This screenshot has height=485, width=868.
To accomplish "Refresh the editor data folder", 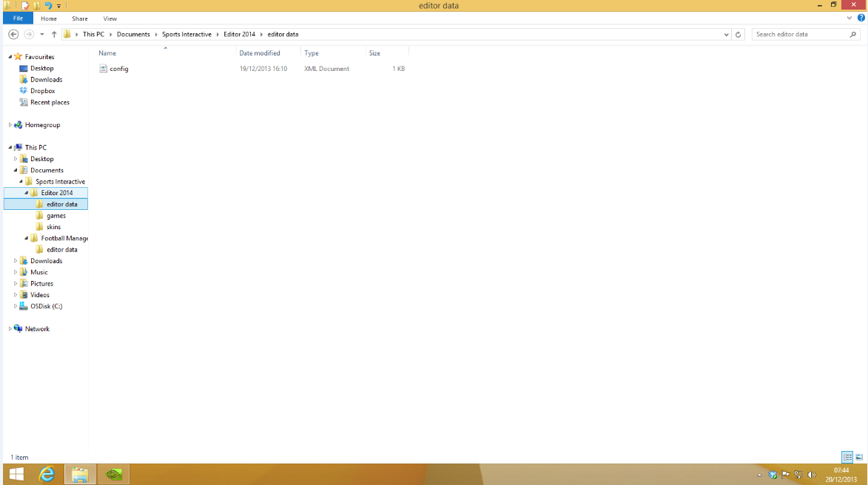I will 738,34.
